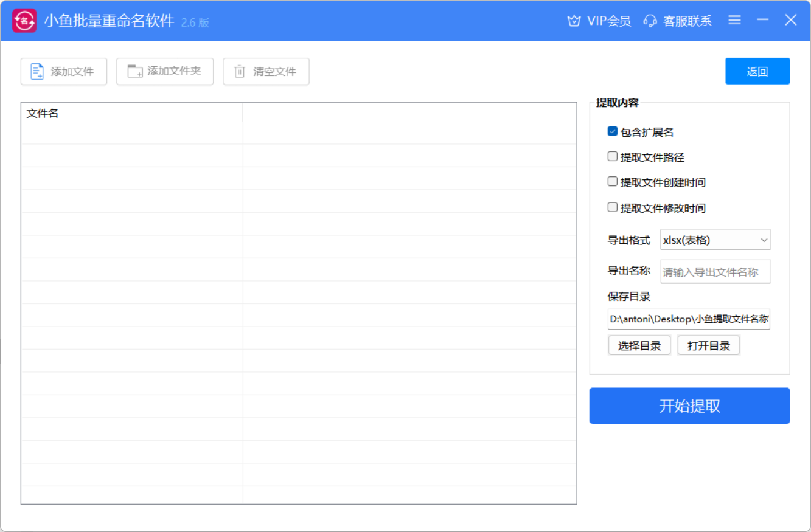Enable 提取文件路径 checkbox
Viewport: 811px width, 532px height.
tap(613, 157)
